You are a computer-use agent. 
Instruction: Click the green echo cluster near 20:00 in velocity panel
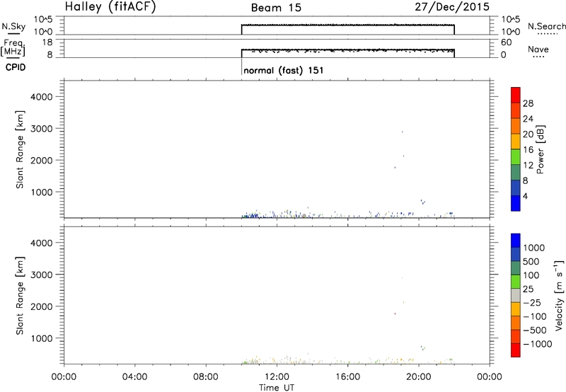422,347
